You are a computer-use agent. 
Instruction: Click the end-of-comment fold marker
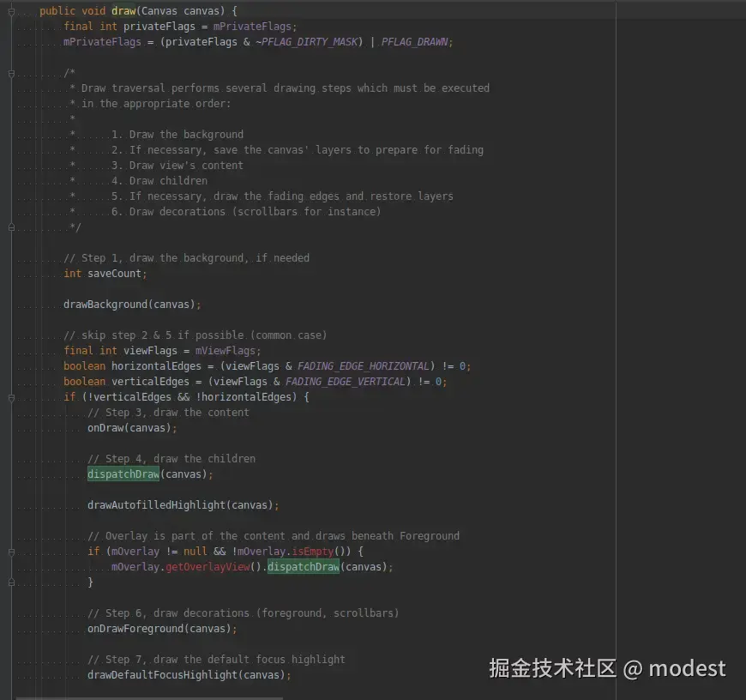click(x=10, y=226)
